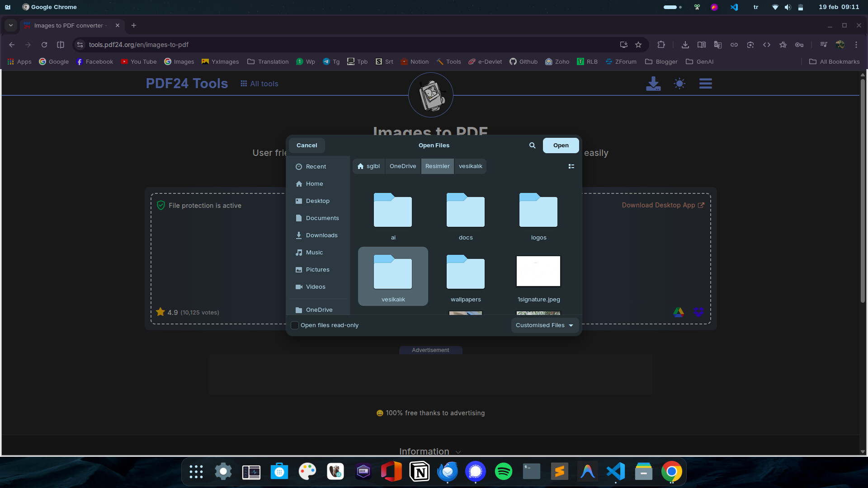Expand the Information section chevron
The width and height of the screenshot is (868, 488).
pos(458,452)
